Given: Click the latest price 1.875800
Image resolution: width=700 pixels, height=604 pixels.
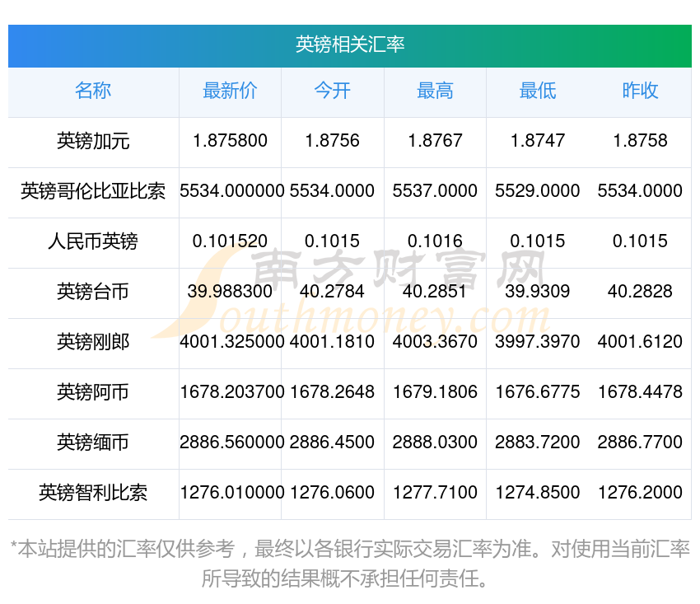Looking at the screenshot, I should click(230, 141).
